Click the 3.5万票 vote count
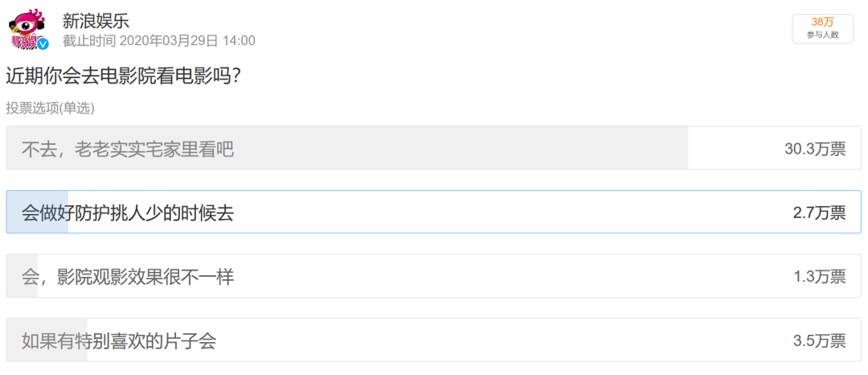This screenshot has height=375, width=868. [x=819, y=341]
